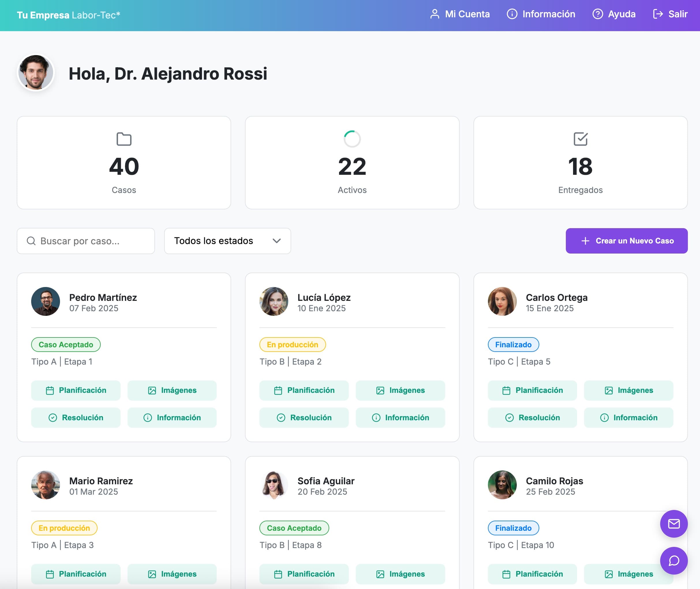View Imágenes for Lucía López
Viewport: 700px width, 589px height.
click(400, 390)
